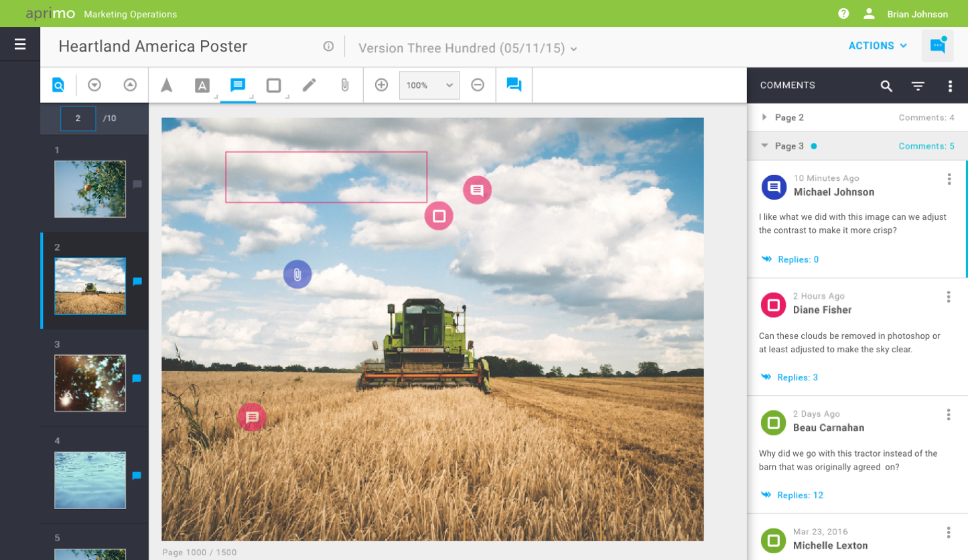Viewport: 968px width, 560px height.
Task: Open options for Michelle Lexton comment
Action: 949,533
